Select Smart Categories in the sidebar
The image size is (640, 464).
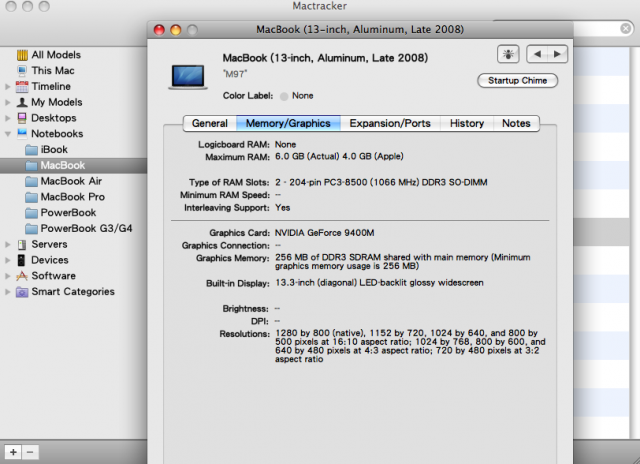click(x=73, y=292)
